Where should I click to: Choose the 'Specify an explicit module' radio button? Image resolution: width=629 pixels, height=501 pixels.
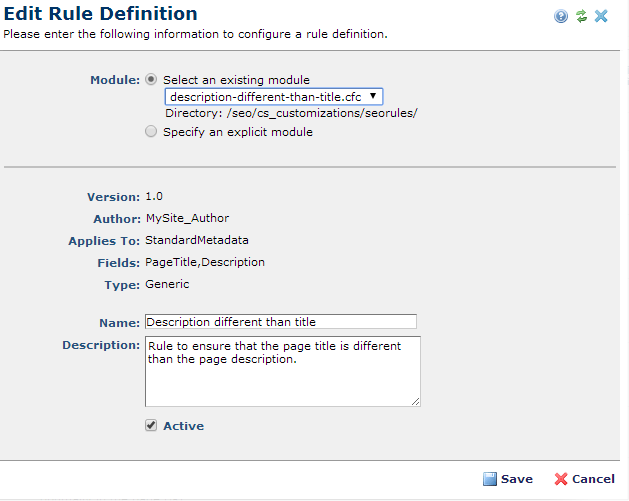pyautogui.click(x=151, y=132)
